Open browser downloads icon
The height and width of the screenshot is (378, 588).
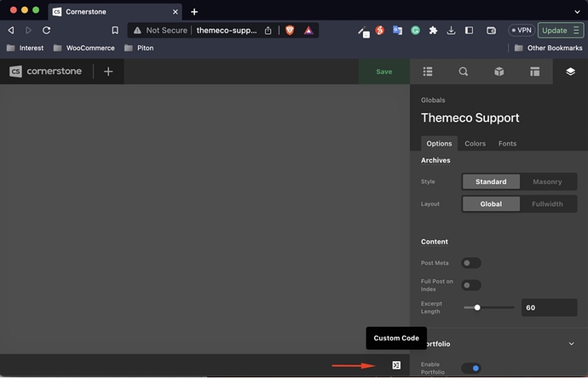[451, 31]
